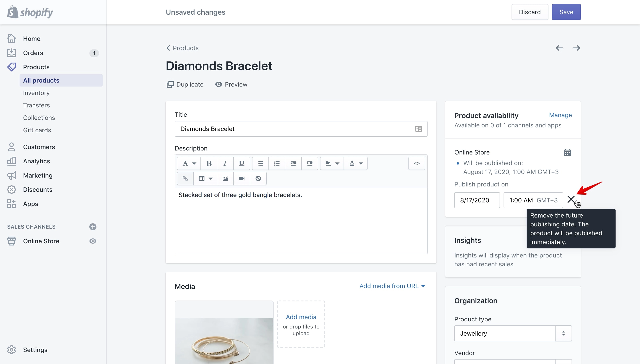The height and width of the screenshot is (364, 640).
Task: View Online Store via eye icon
Action: coord(93,241)
